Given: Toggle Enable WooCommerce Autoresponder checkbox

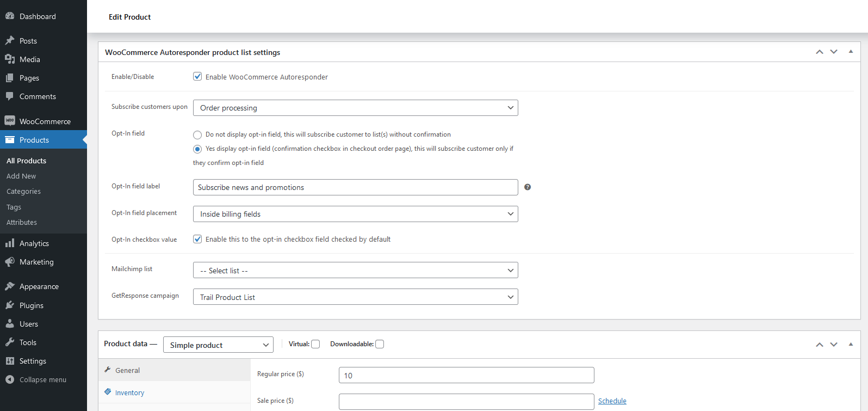Looking at the screenshot, I should pyautogui.click(x=197, y=77).
